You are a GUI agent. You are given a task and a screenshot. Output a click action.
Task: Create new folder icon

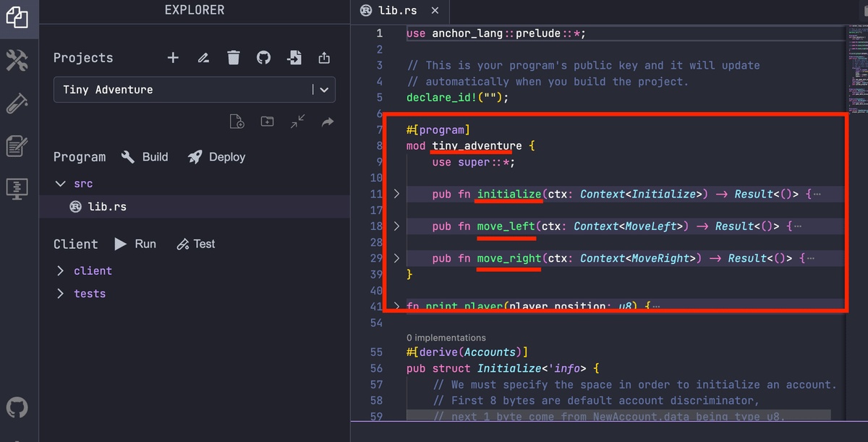(x=267, y=122)
